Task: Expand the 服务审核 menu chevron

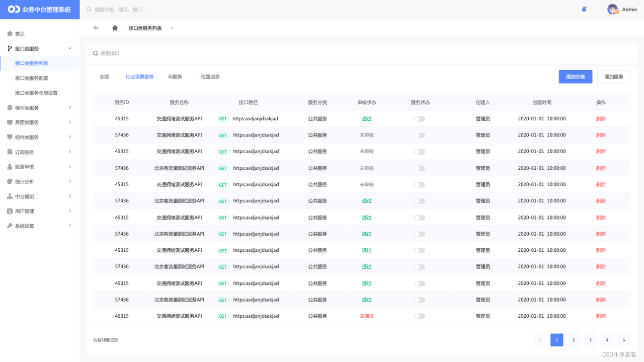Action: coord(70,166)
